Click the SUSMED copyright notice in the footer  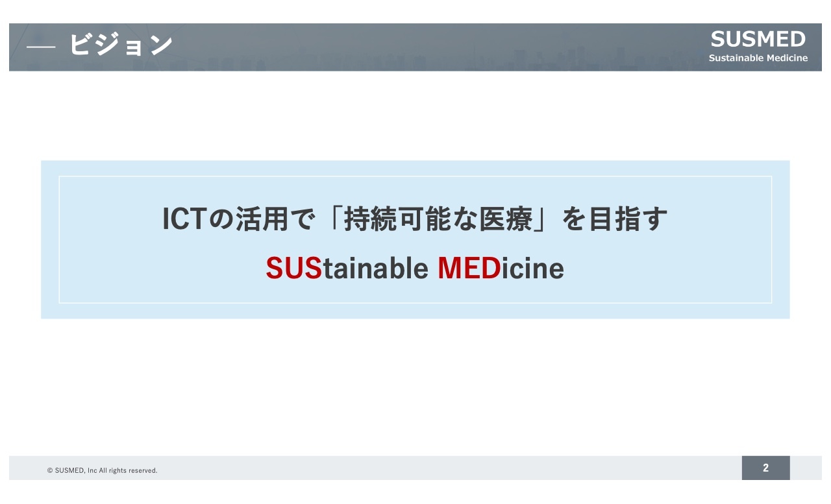point(102,470)
